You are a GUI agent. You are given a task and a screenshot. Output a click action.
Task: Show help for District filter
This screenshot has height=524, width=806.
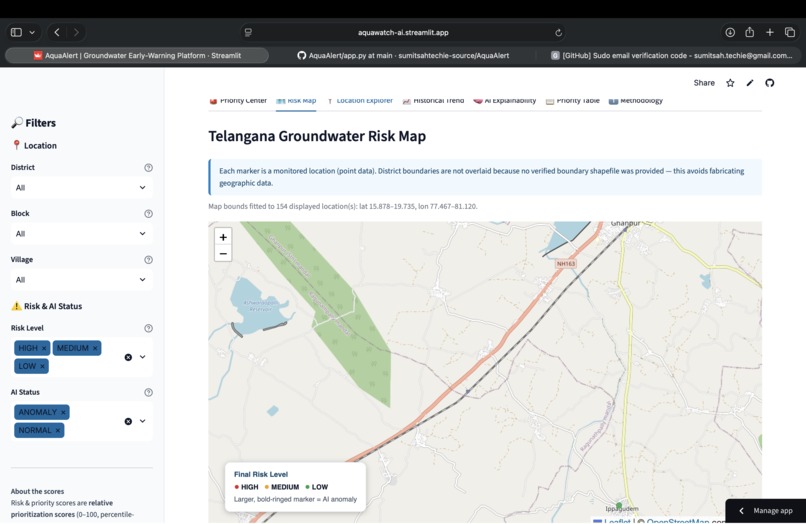click(148, 168)
